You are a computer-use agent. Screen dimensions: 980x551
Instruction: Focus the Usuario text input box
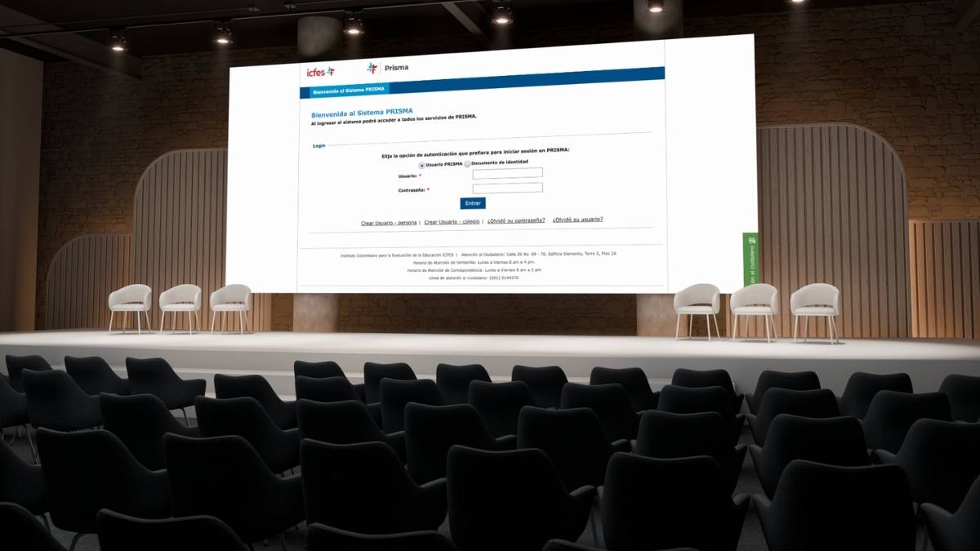pyautogui.click(x=507, y=173)
